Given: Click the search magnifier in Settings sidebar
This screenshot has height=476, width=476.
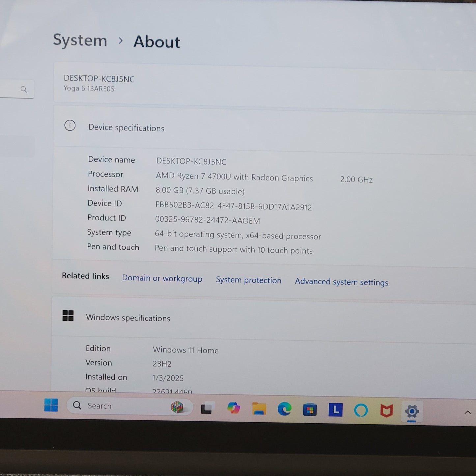Looking at the screenshot, I should pos(24,89).
